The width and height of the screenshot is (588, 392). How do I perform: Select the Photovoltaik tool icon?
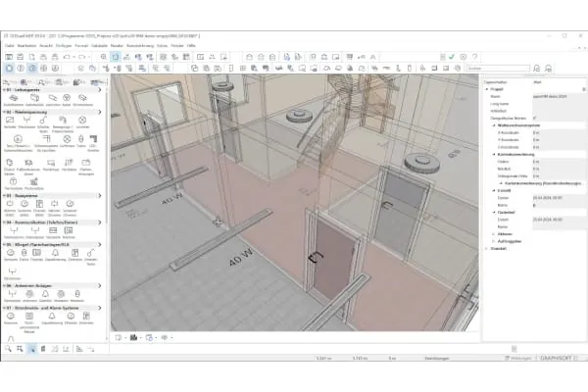33,182
